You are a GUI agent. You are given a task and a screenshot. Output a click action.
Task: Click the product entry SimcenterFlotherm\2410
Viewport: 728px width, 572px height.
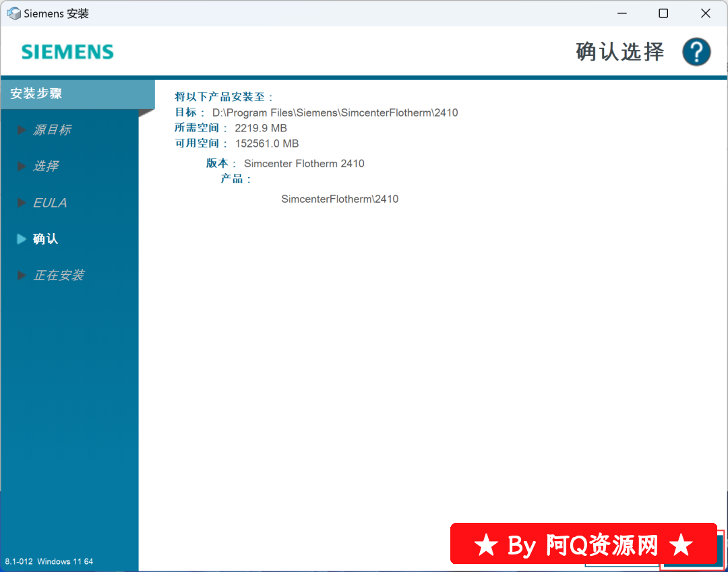(x=340, y=199)
